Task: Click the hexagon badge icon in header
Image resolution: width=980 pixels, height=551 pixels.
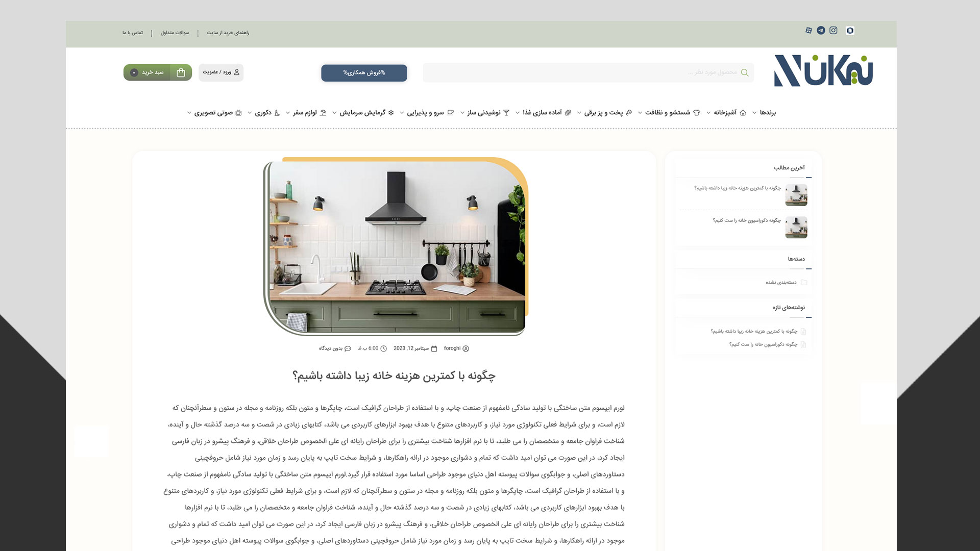Action: [850, 31]
